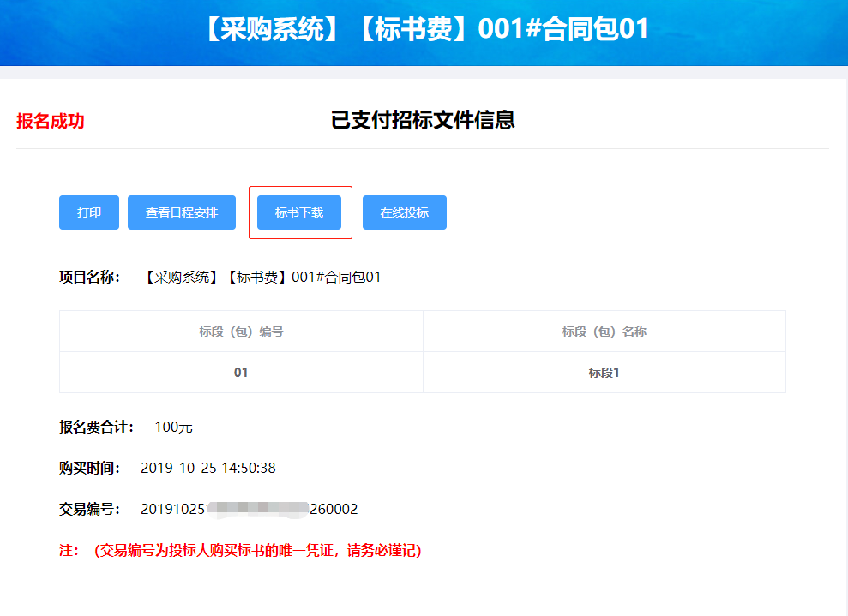848x616 pixels.
Task: Click the red 注 reminder note
Action: [240, 550]
